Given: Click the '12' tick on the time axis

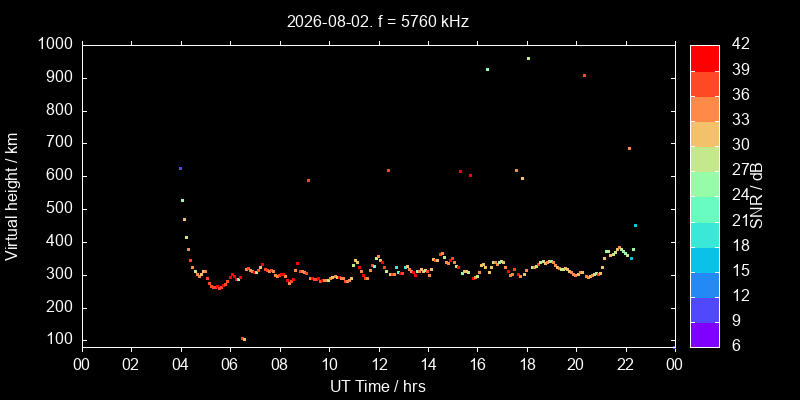Looking at the screenshot, I should [x=379, y=364].
